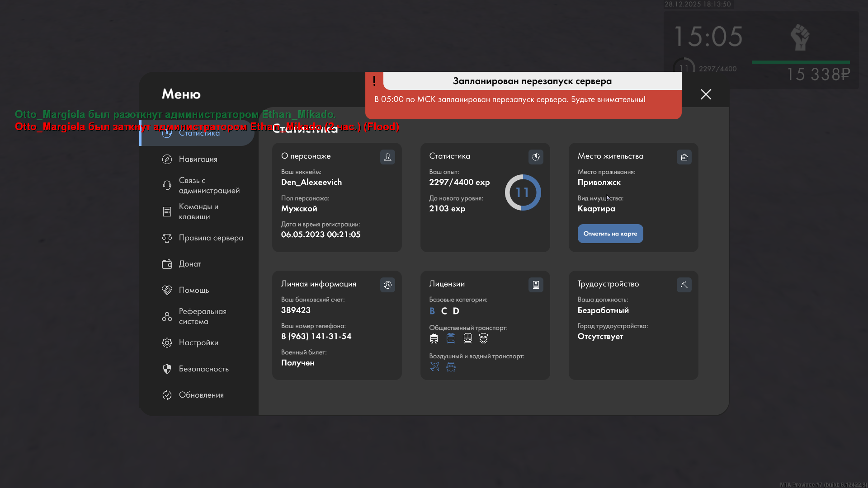Select Правила сервера in sidebar
The image size is (868, 488).
point(211,238)
